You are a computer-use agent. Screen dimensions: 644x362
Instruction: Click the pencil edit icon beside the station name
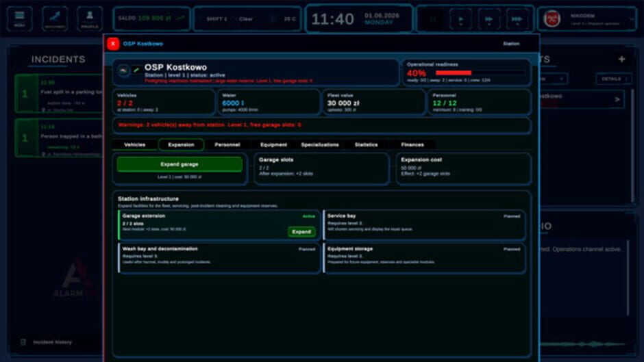coord(136,70)
